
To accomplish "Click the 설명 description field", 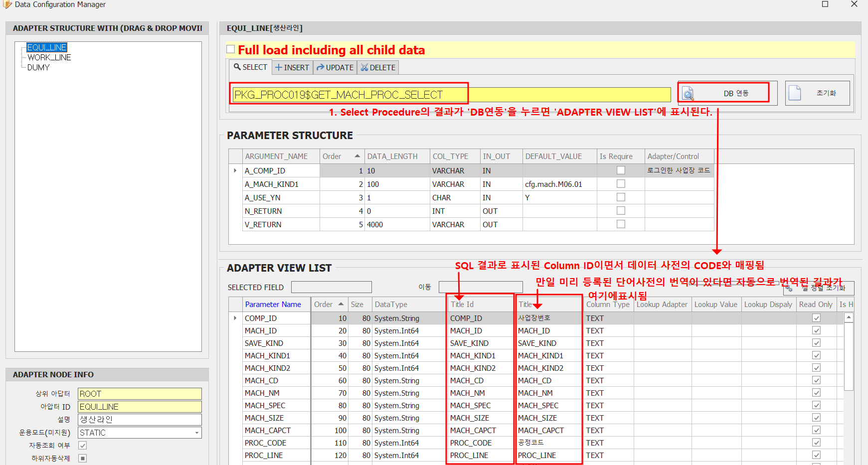I will [140, 420].
